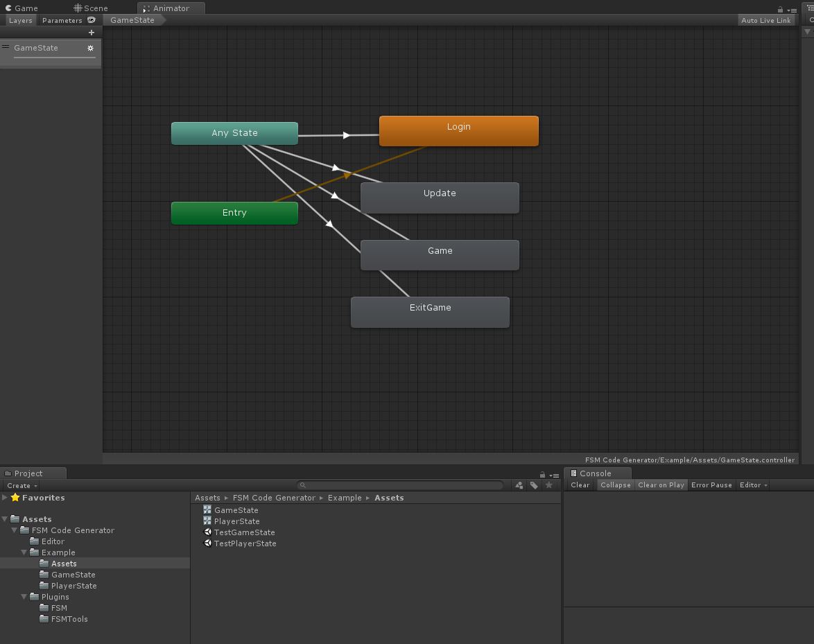
Task: Click the Auto Live Link button
Action: (765, 20)
